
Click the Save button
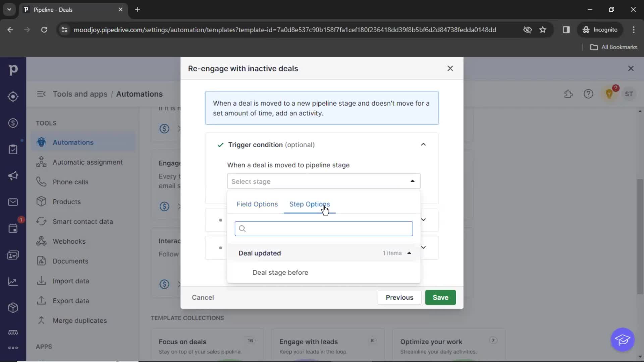[440, 297]
